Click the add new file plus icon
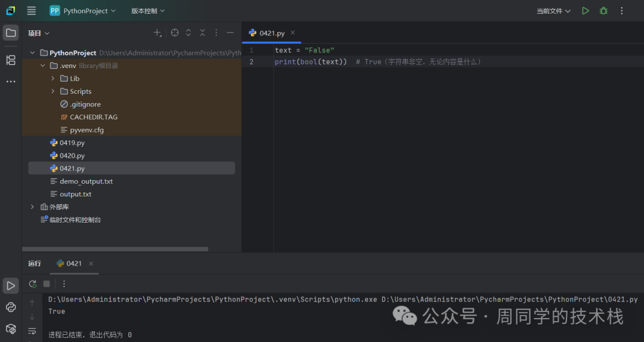This screenshot has width=644, height=342. coord(157,33)
